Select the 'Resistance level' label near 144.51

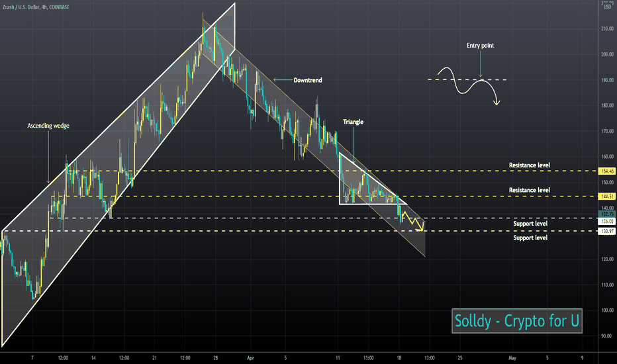coord(529,190)
